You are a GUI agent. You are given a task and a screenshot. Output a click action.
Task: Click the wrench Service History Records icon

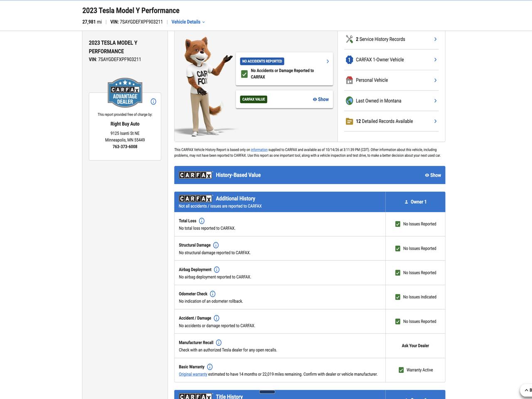pyautogui.click(x=349, y=39)
